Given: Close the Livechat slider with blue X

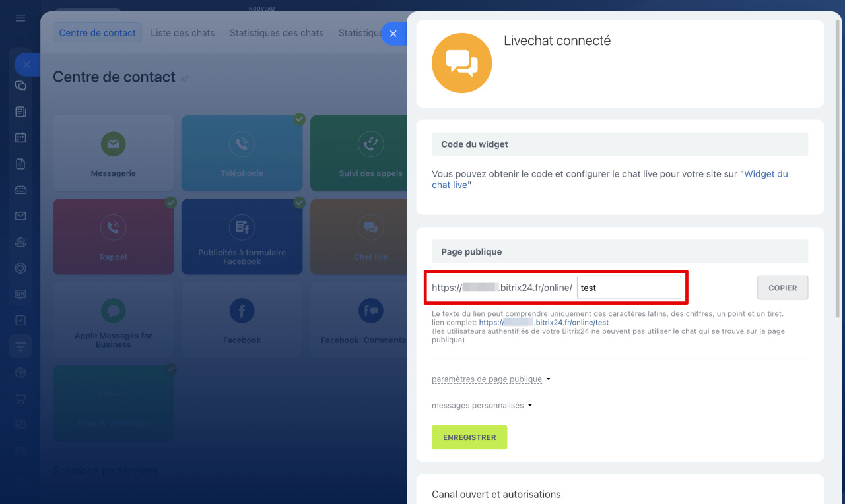Looking at the screenshot, I should click(393, 33).
